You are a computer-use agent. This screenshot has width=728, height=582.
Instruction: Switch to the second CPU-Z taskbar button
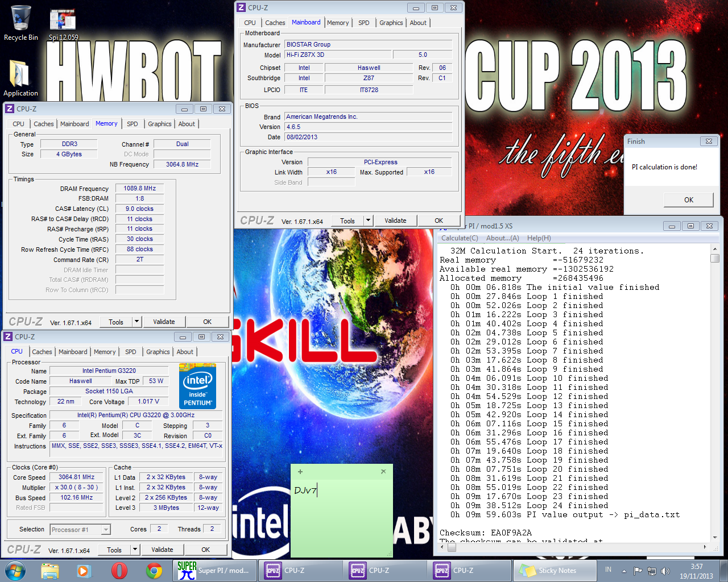[384, 571]
